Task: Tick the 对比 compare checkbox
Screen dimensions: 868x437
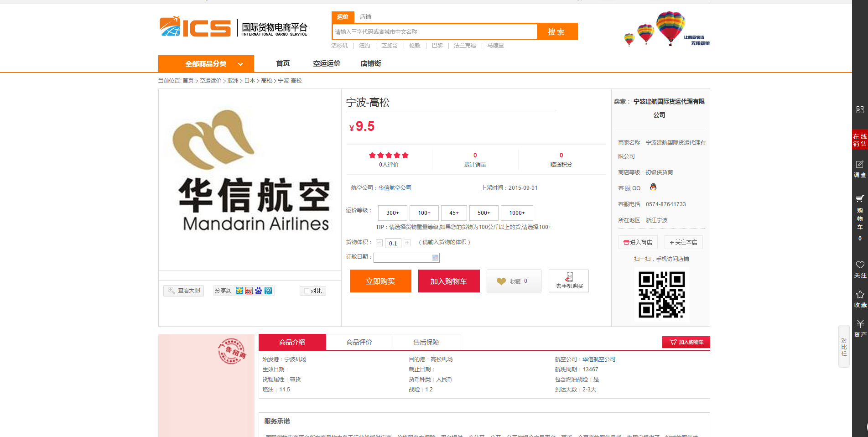Action: pyautogui.click(x=307, y=291)
